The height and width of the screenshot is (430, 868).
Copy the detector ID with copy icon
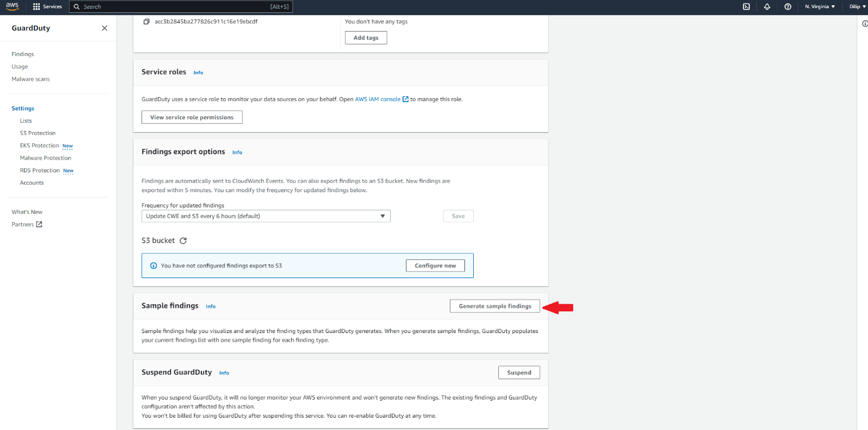click(x=146, y=22)
